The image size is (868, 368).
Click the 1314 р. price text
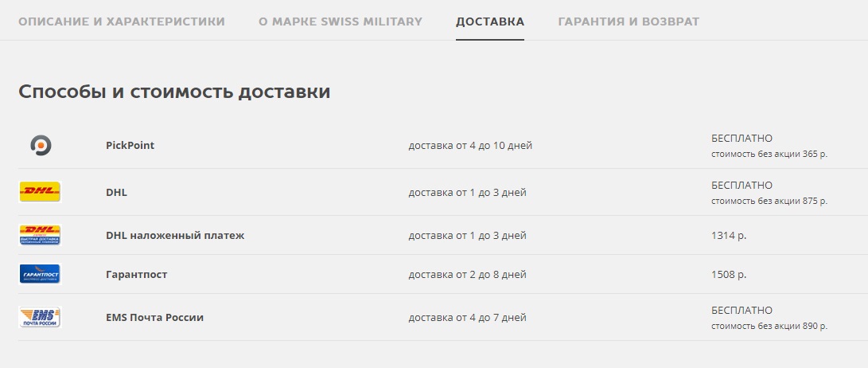[x=729, y=236]
